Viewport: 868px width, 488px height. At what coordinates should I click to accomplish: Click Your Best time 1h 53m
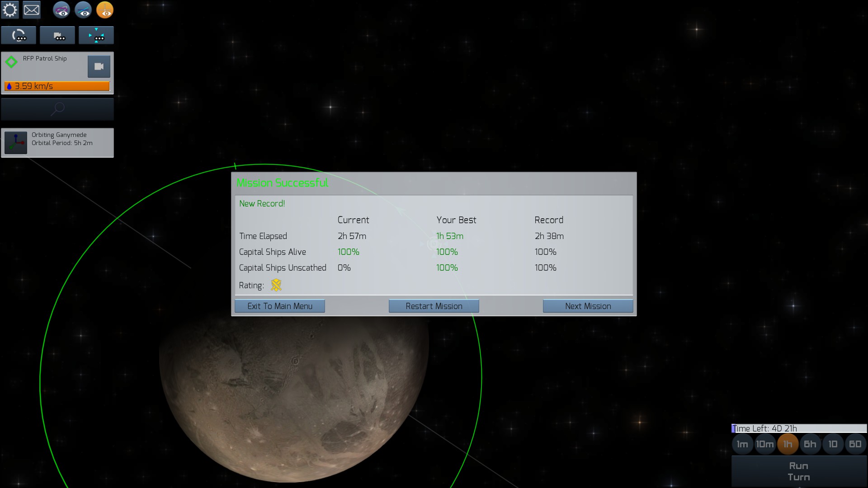pyautogui.click(x=450, y=236)
